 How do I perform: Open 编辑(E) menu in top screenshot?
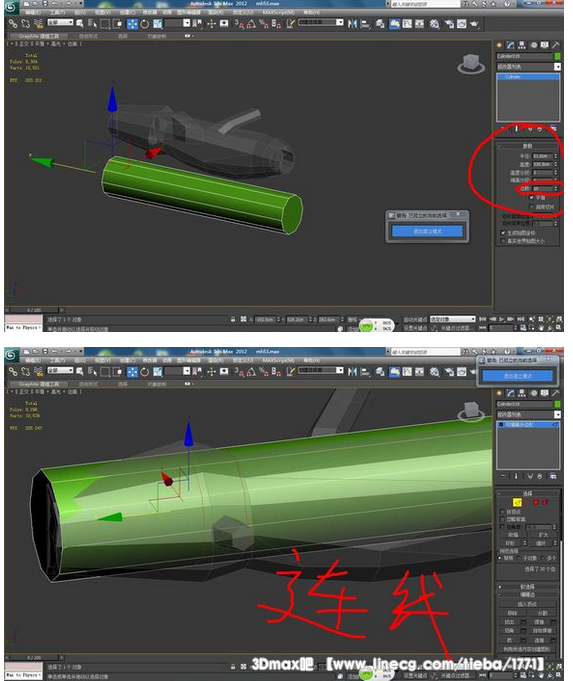pyautogui.click(x=33, y=13)
